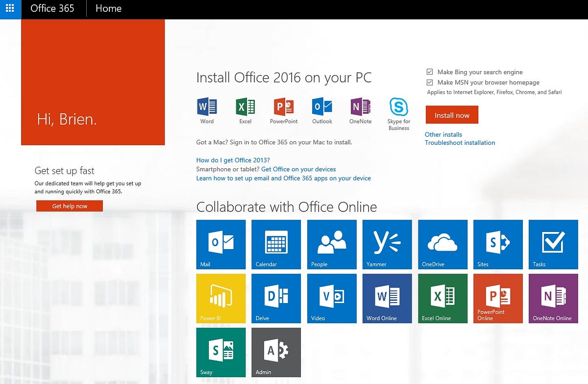The width and height of the screenshot is (588, 384).
Task: Click the Get help now button
Action: (x=70, y=206)
